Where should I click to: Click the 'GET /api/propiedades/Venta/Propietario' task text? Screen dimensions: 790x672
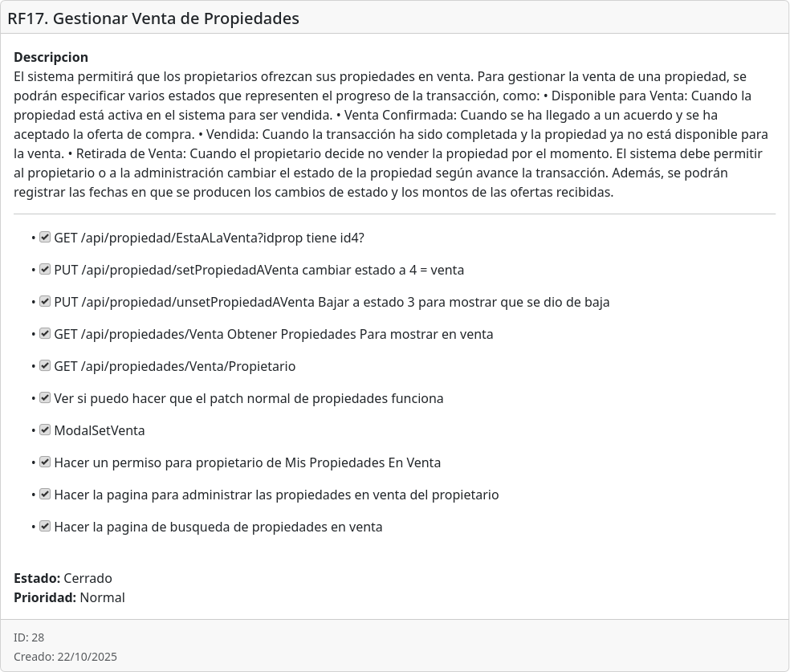174,366
